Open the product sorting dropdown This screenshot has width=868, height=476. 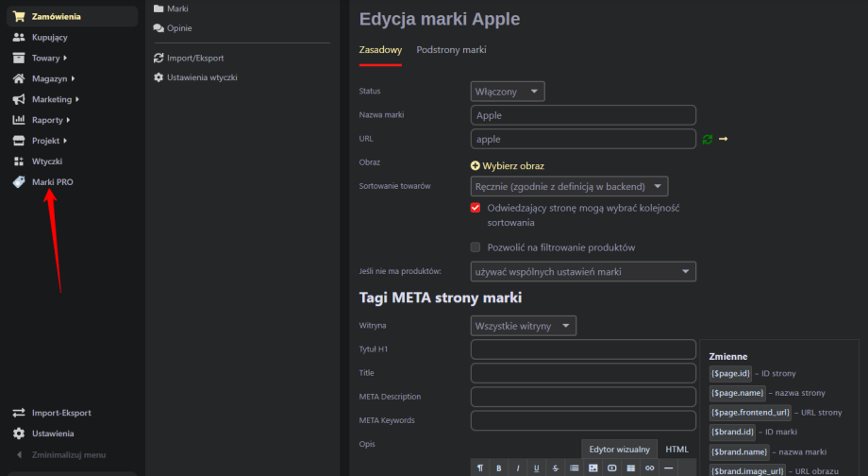pos(569,186)
